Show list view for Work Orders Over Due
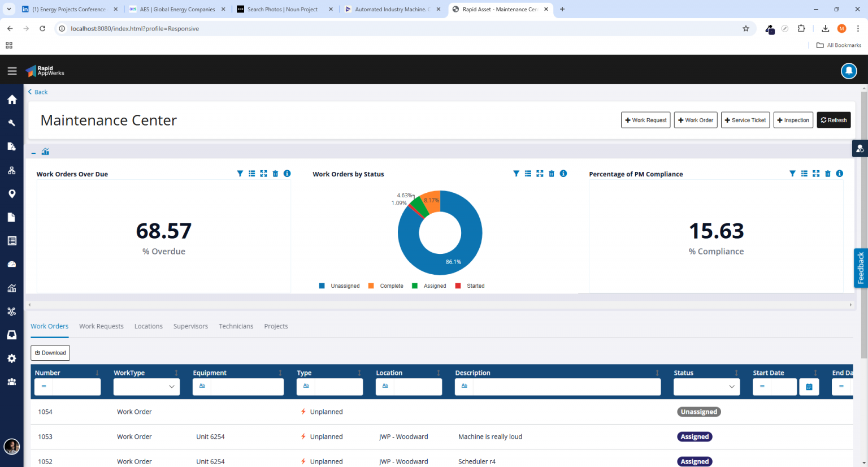Image resolution: width=868 pixels, height=467 pixels. click(252, 174)
